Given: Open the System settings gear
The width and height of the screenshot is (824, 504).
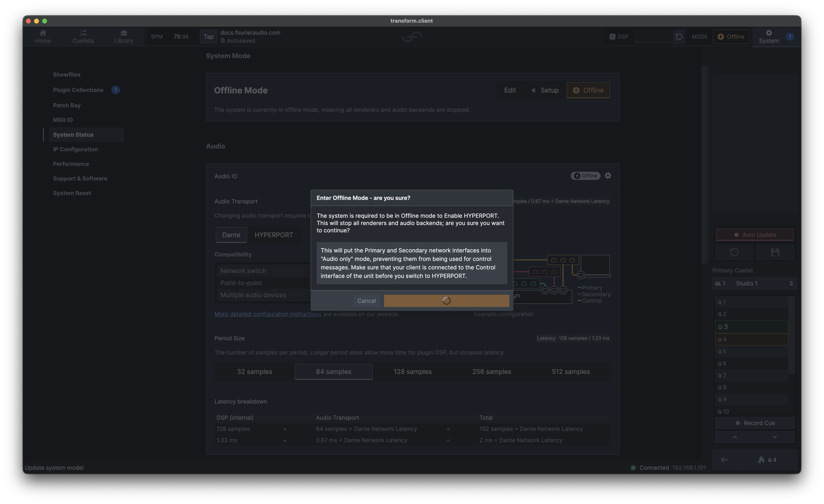Looking at the screenshot, I should 768,36.
